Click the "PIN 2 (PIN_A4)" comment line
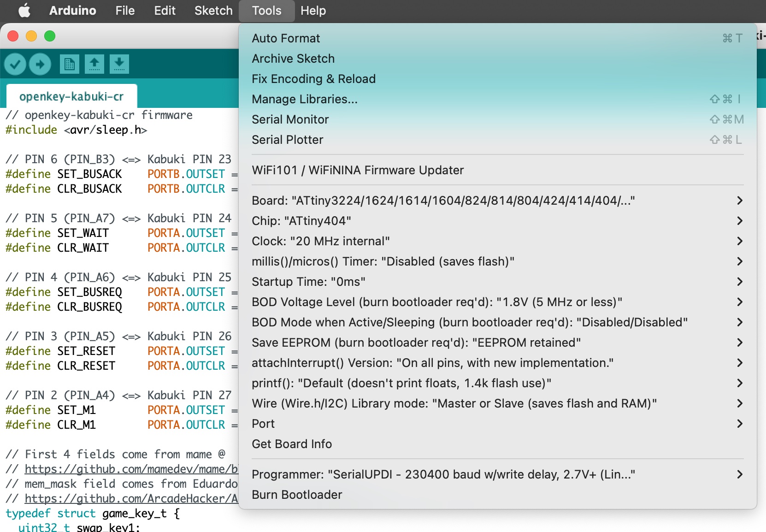 click(118, 396)
